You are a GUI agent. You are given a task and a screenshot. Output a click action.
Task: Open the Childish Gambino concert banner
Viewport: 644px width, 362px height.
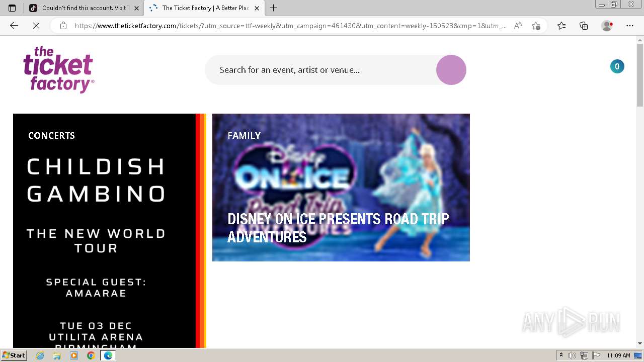pos(109,231)
